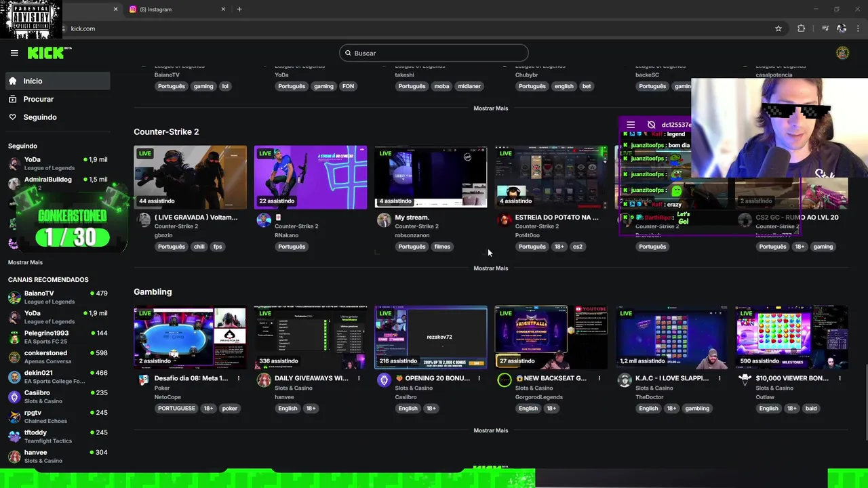868x488 pixels.
Task: Open tftoddy recommended channel avatar
Action: (14, 436)
